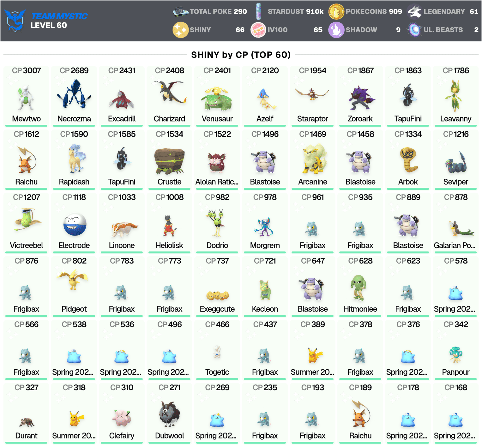This screenshot has height=448, width=482.
Task: Click the "POKECOINS 909" label
Action: click(x=374, y=12)
